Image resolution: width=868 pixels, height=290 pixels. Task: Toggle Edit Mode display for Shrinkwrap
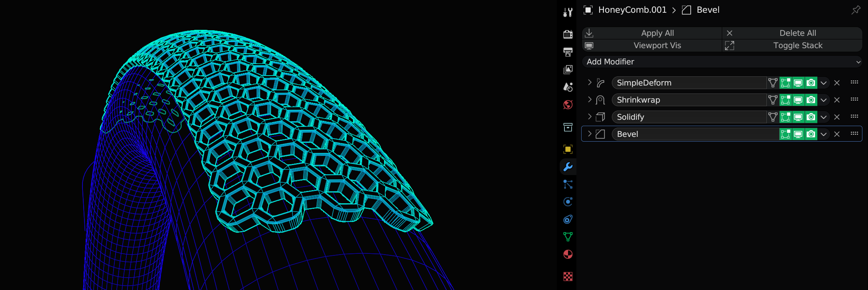pyautogui.click(x=786, y=100)
